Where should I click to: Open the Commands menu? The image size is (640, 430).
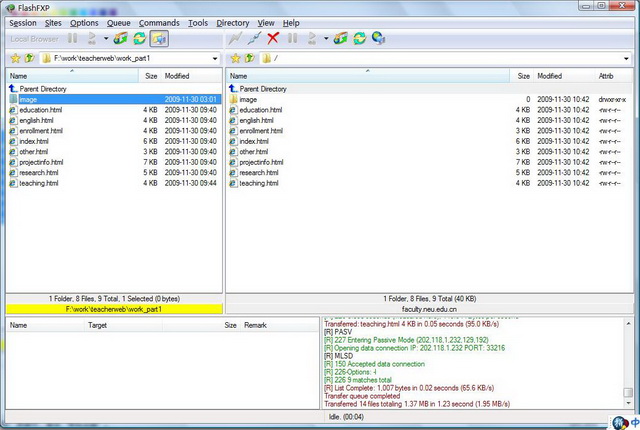tap(159, 23)
